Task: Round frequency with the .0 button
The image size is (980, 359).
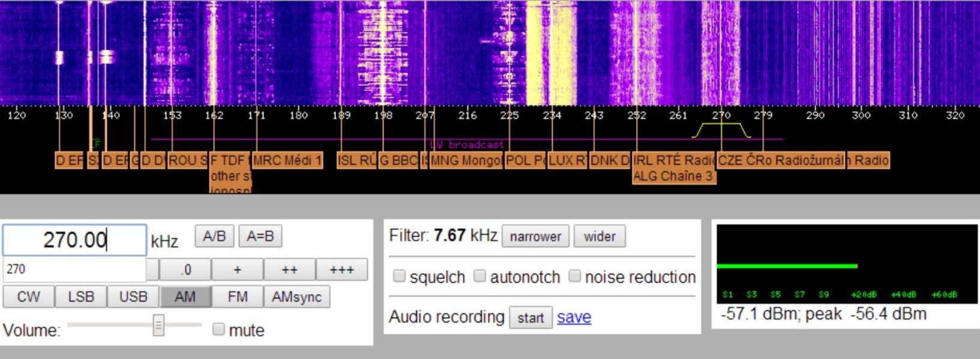Action: (x=185, y=270)
